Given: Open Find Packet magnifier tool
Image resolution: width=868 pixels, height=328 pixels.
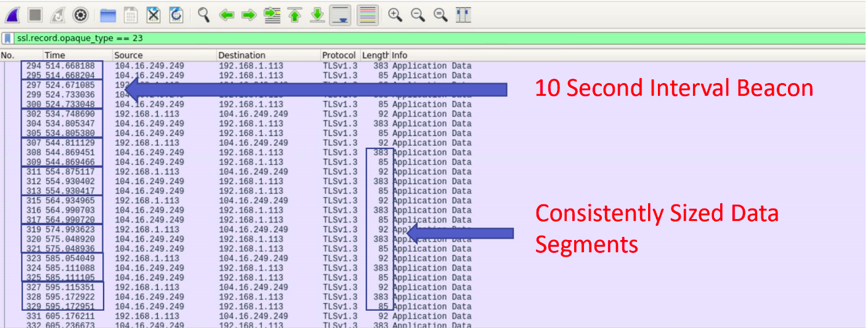Looking at the screenshot, I should tap(204, 15).
